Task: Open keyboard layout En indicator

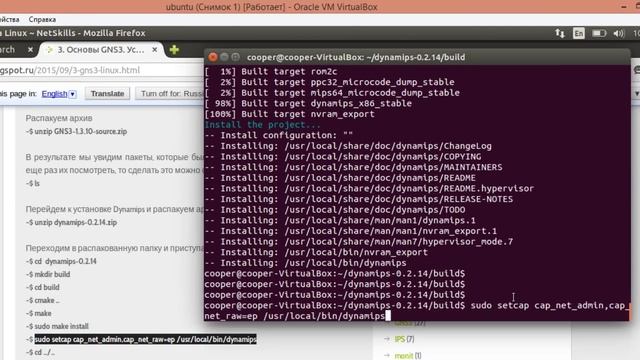Action: (x=578, y=33)
